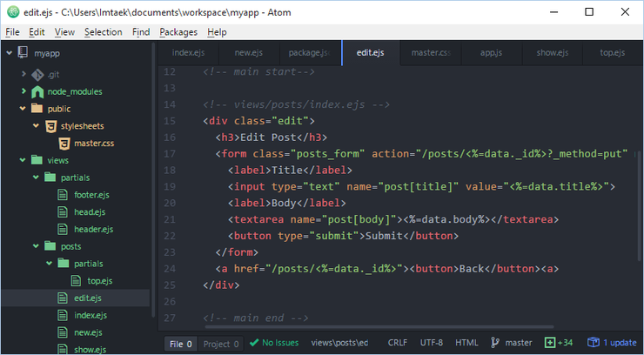Click the .git folder diamond icon
This screenshot has height=355, width=644.
coord(37,75)
